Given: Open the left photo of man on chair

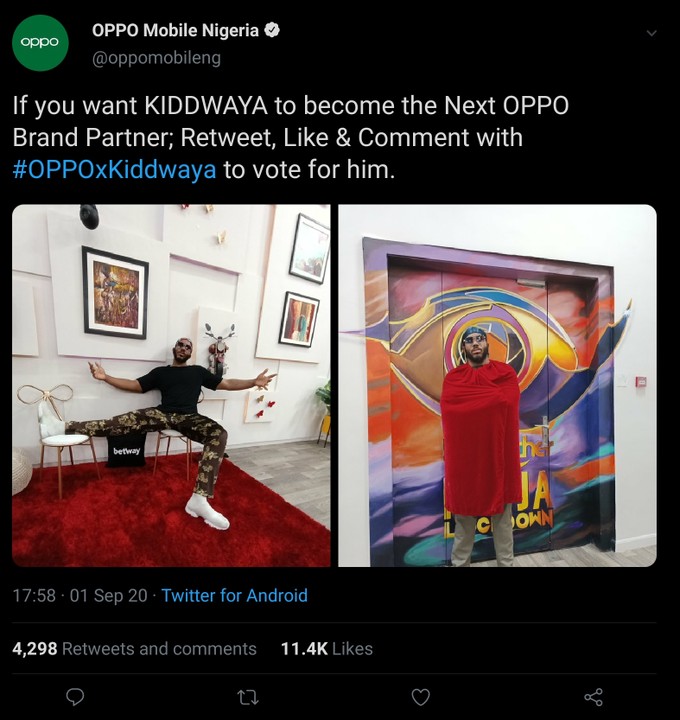Looking at the screenshot, I should click(x=171, y=385).
